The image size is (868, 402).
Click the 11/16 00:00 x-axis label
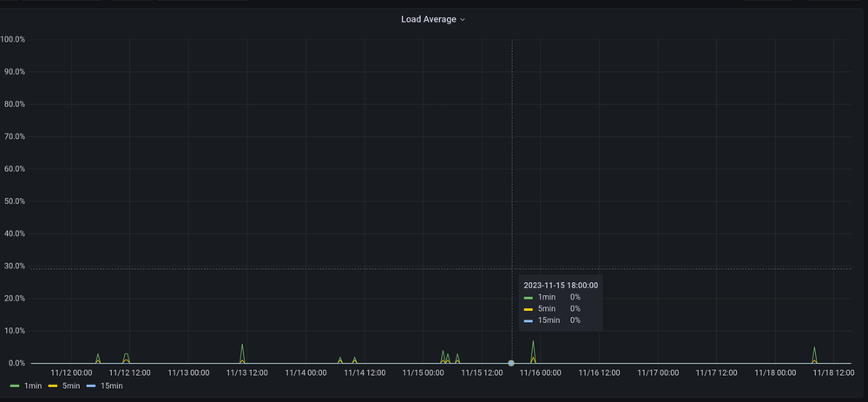(x=540, y=373)
